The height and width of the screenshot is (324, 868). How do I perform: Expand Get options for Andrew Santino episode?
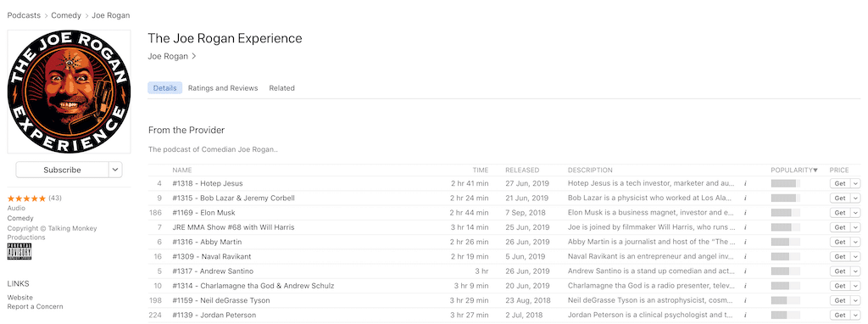tap(856, 271)
